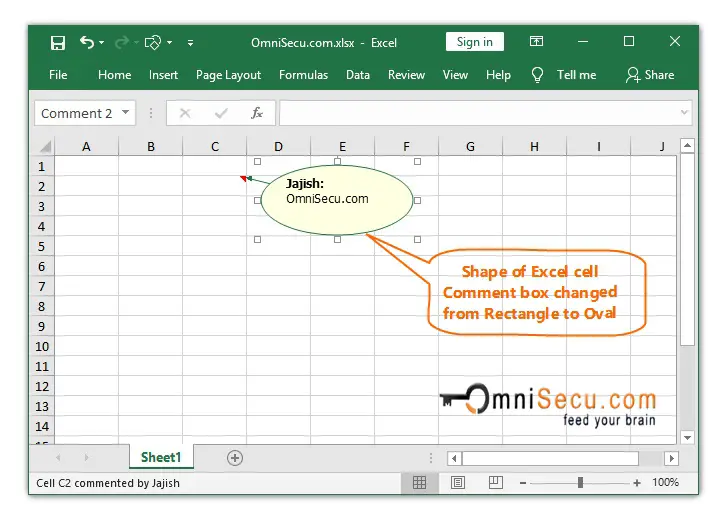Expand the formula bar chevron
The width and height of the screenshot is (722, 525).
pyautogui.click(x=684, y=112)
